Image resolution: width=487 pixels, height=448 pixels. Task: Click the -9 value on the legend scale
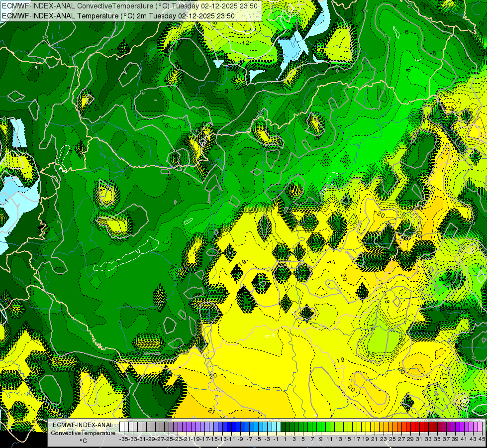(240, 439)
